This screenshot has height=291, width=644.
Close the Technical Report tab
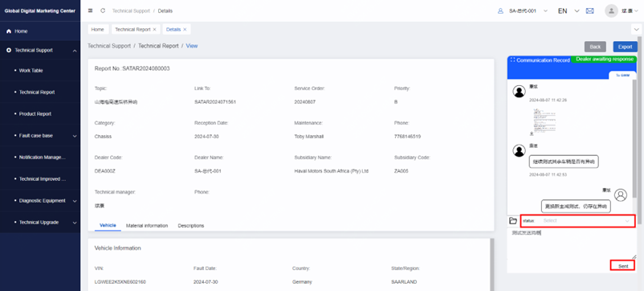[154, 30]
